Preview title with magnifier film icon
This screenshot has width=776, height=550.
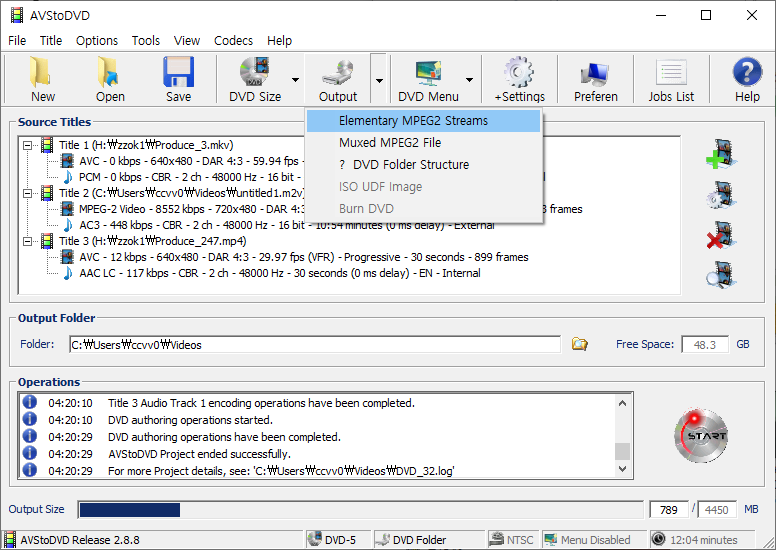[x=721, y=275]
